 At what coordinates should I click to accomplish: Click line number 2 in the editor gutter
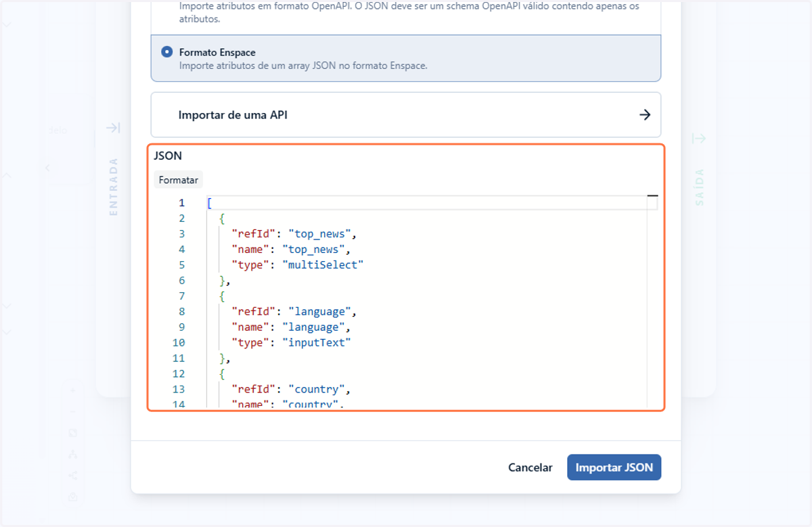(181, 219)
